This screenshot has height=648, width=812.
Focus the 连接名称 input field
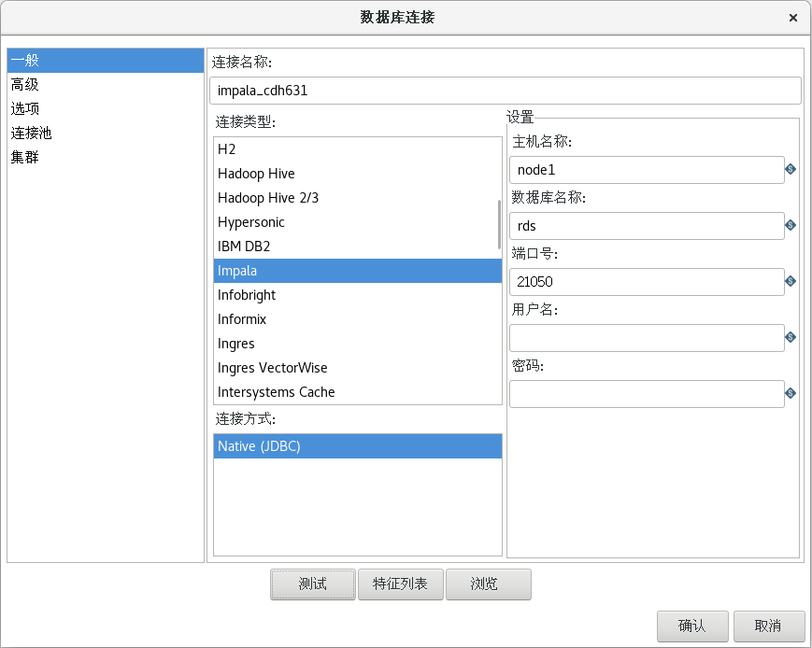[506, 91]
